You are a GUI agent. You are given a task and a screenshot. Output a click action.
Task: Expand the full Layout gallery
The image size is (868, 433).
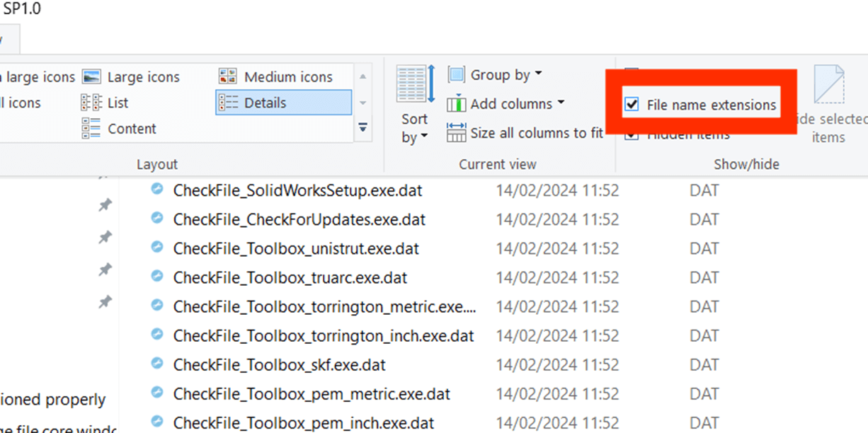[x=362, y=127]
